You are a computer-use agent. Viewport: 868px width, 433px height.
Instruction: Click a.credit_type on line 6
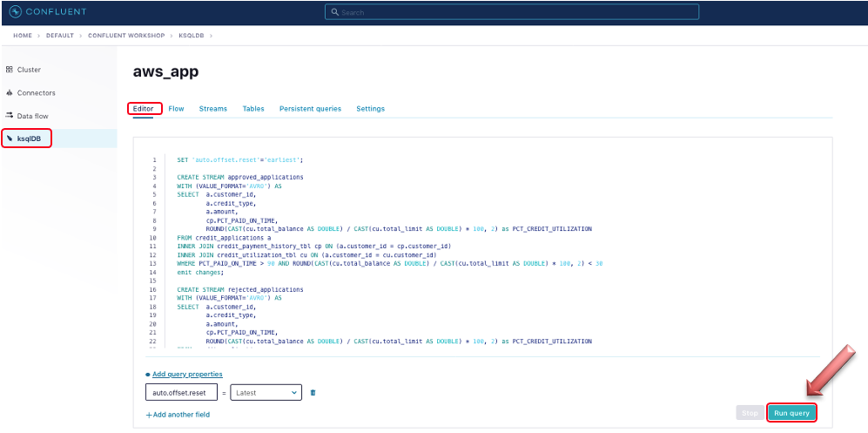coord(231,203)
